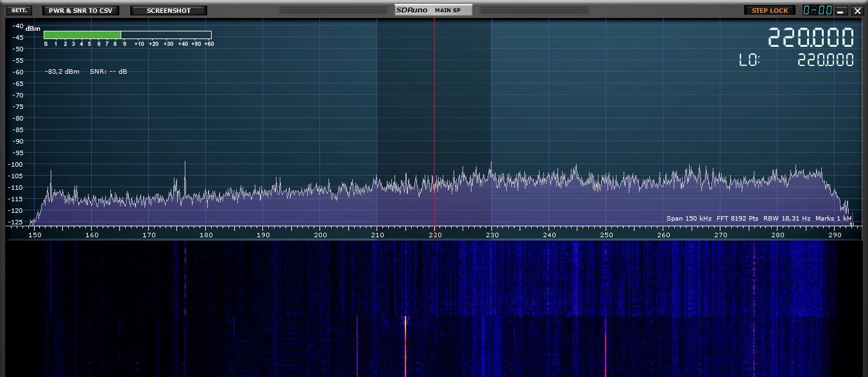Click the PWR & SNR TO CSV button
868x377 pixels.
(80, 10)
